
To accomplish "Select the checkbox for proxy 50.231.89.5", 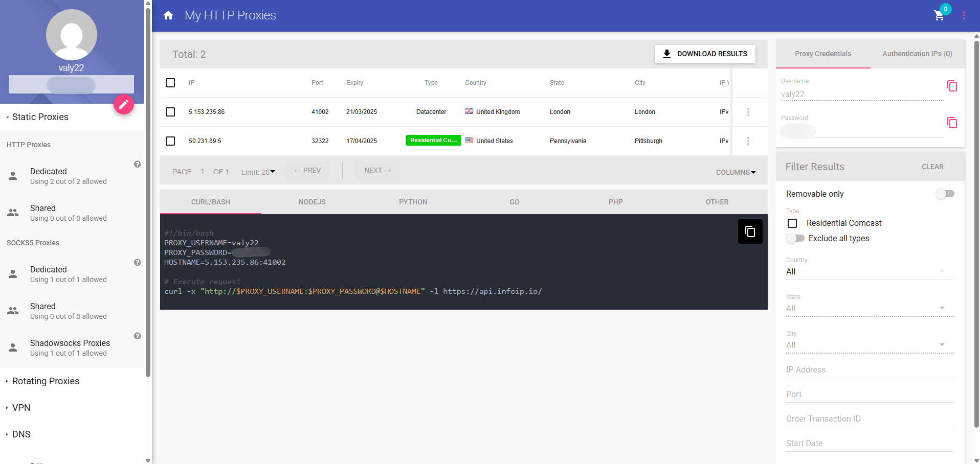I will pos(170,141).
